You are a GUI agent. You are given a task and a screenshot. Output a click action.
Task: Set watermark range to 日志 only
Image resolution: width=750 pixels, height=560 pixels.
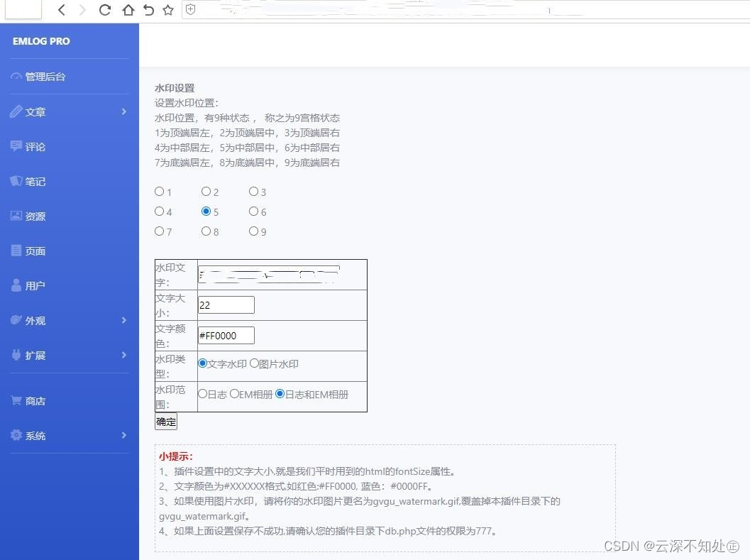coord(203,394)
